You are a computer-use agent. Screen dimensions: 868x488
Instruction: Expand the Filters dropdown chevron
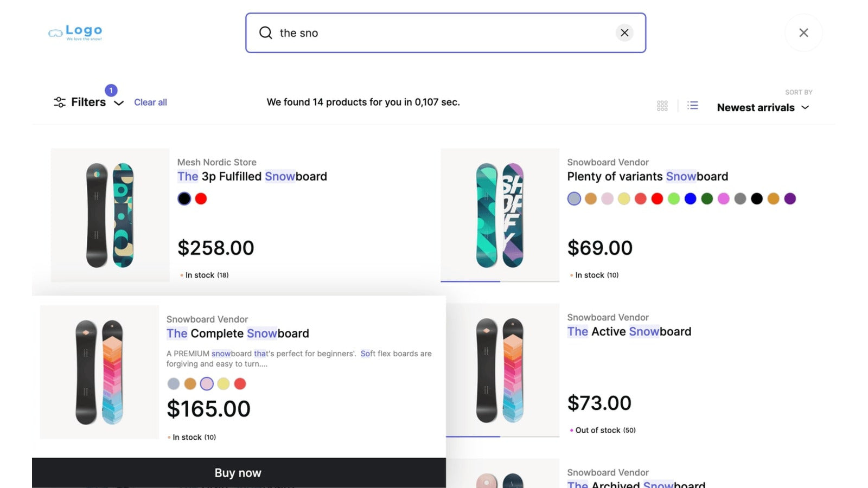point(119,103)
